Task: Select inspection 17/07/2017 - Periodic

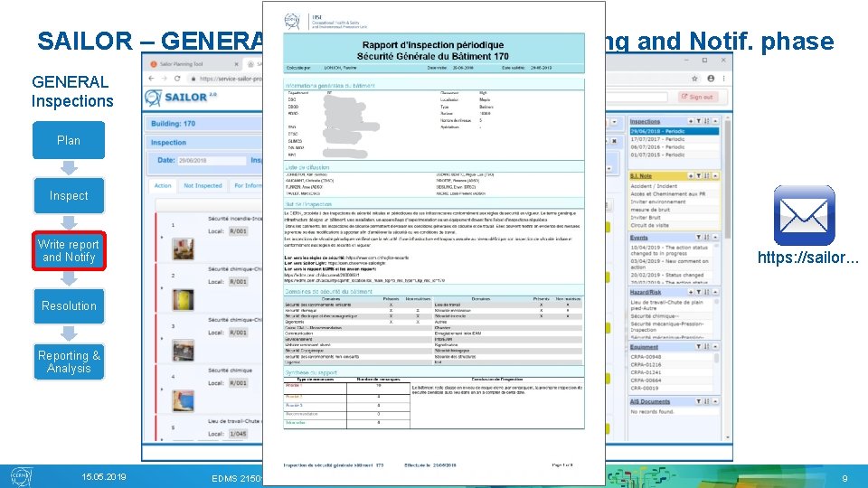Action: coord(675,139)
